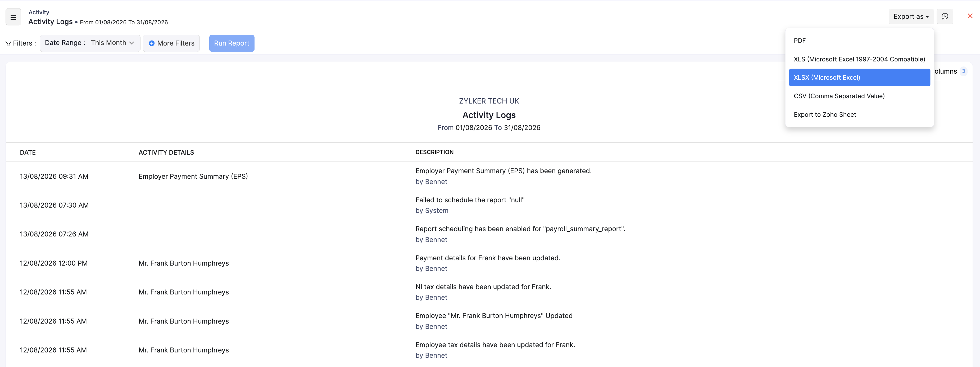Image resolution: width=980 pixels, height=367 pixels.
Task: Click 'Employee "Mr. Frank Burton Humphreys" Updated' text
Action: pyautogui.click(x=494, y=316)
